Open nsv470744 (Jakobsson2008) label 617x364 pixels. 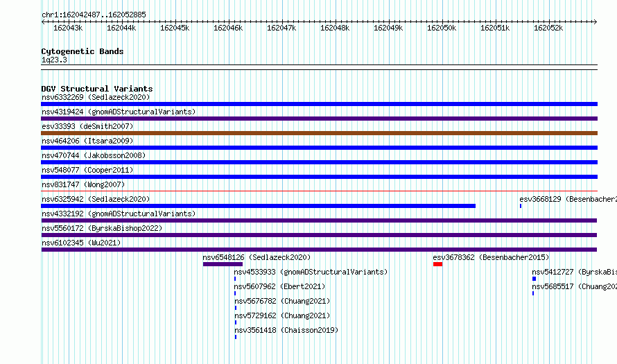click(94, 155)
